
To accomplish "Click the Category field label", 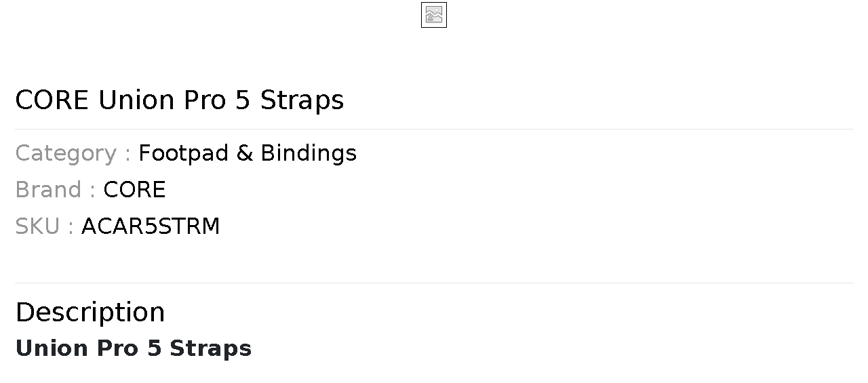I will 73,154.
